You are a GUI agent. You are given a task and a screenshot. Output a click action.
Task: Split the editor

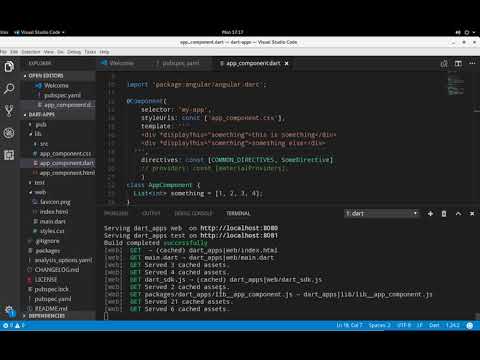(x=458, y=63)
